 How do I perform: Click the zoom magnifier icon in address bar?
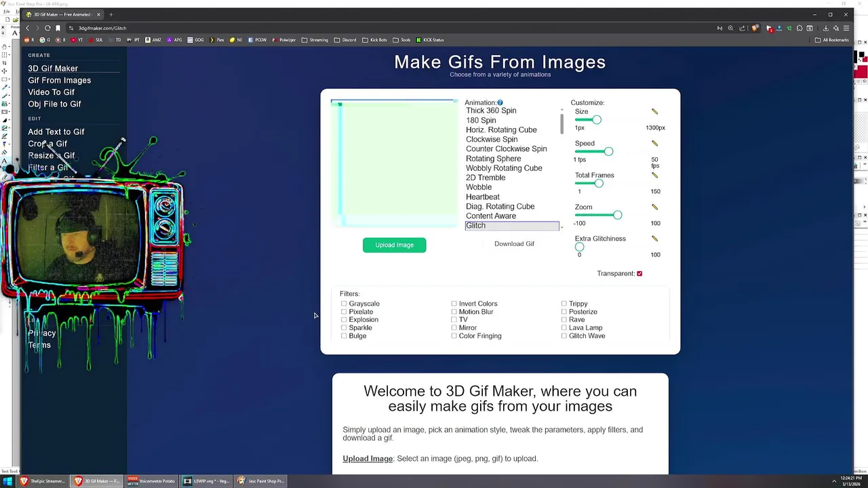coord(730,28)
